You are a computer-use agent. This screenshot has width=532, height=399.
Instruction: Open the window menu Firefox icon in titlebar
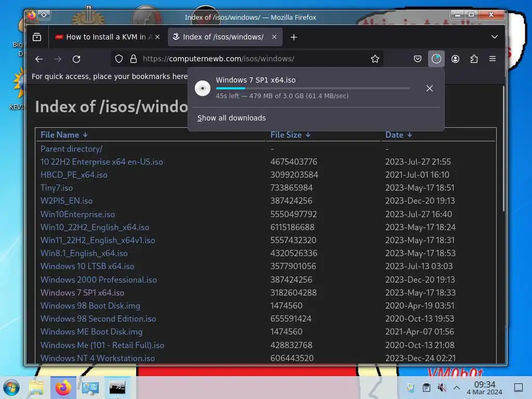[x=31, y=15]
